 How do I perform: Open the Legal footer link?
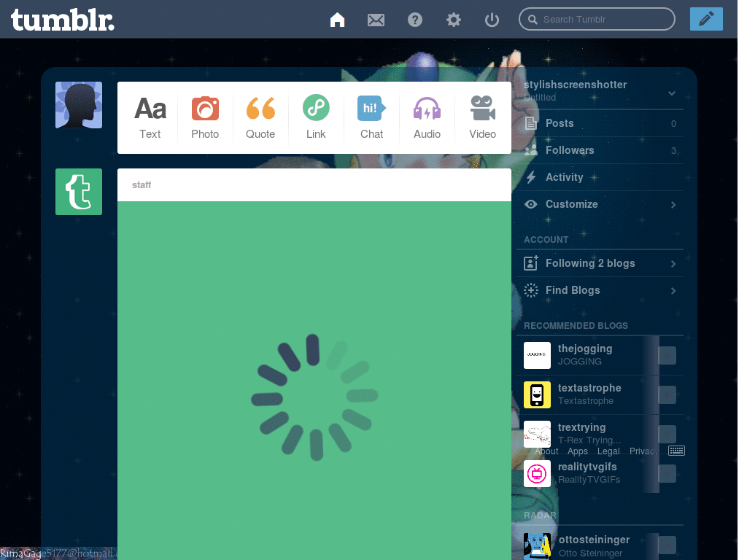tap(608, 451)
